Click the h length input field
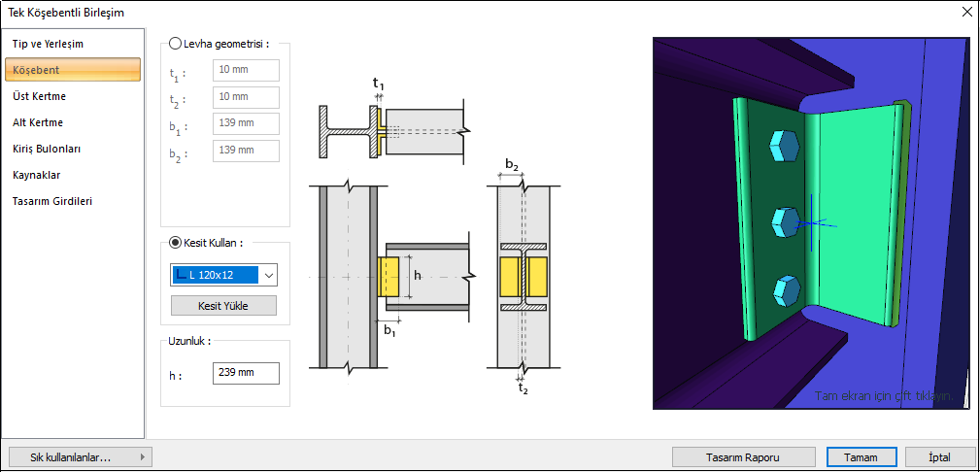The height and width of the screenshot is (472, 980). coord(245,373)
